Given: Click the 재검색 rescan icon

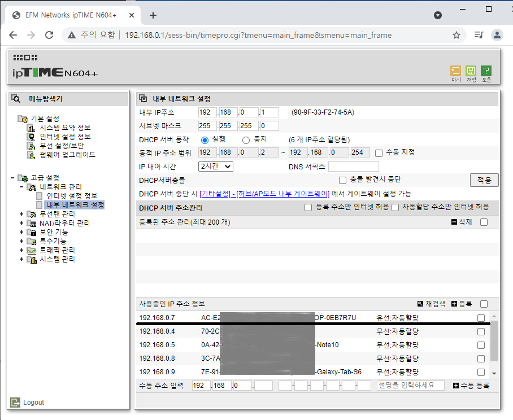Looking at the screenshot, I should point(420,304).
